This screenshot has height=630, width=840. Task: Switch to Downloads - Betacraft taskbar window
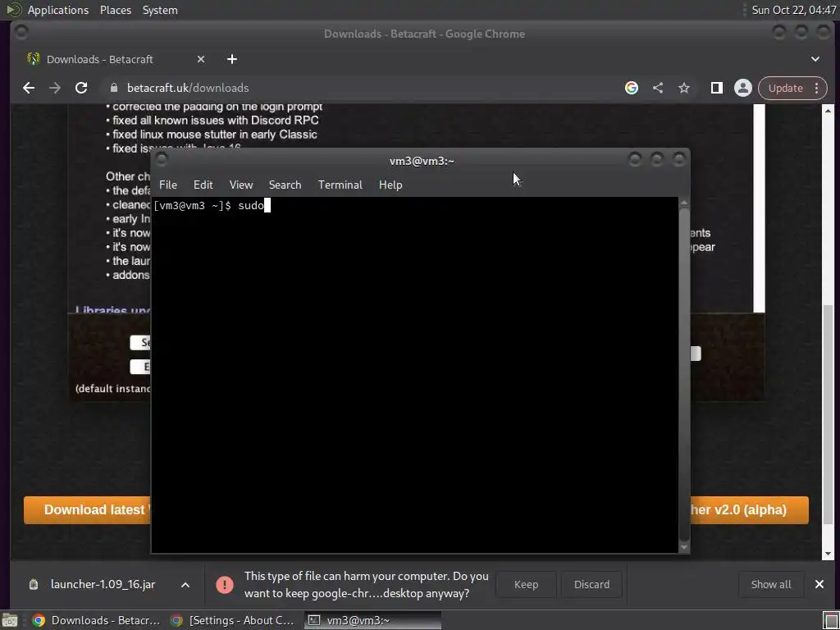coord(97,620)
